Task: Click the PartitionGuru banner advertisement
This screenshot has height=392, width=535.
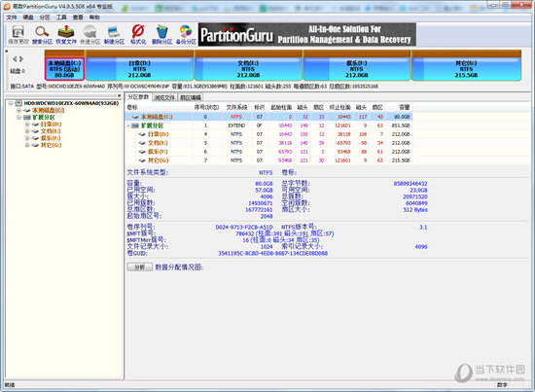Action: [x=307, y=34]
